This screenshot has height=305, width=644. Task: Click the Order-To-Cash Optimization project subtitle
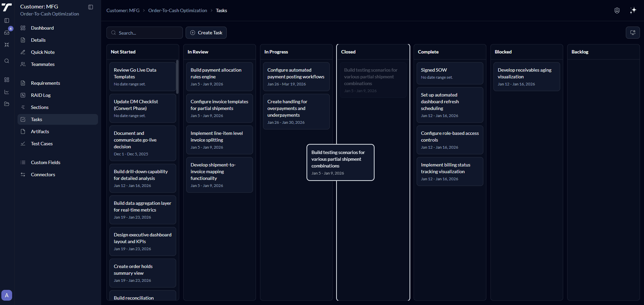[50, 14]
